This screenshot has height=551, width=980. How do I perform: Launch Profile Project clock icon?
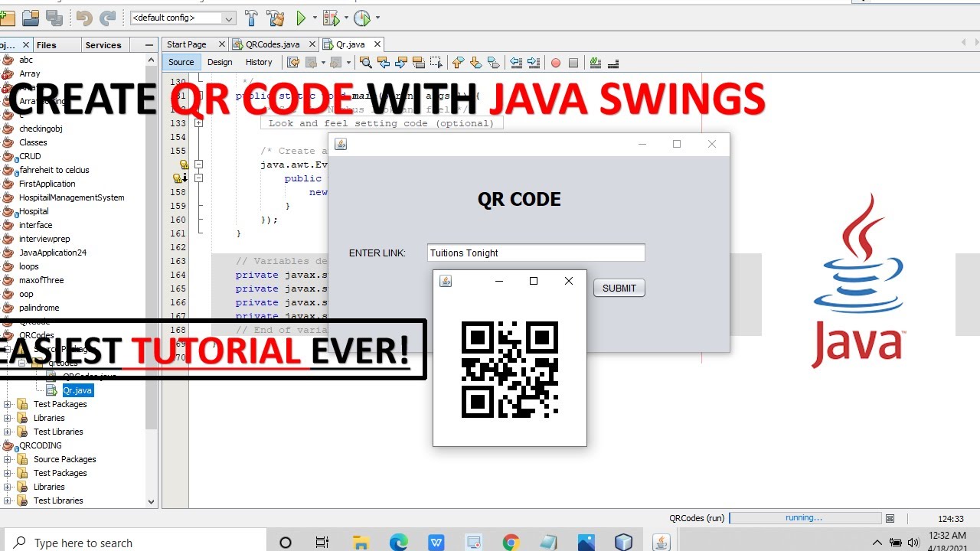362,17
